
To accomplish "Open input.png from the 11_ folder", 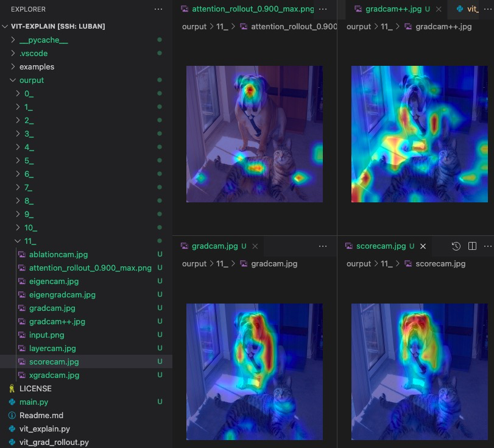I will click(47, 335).
